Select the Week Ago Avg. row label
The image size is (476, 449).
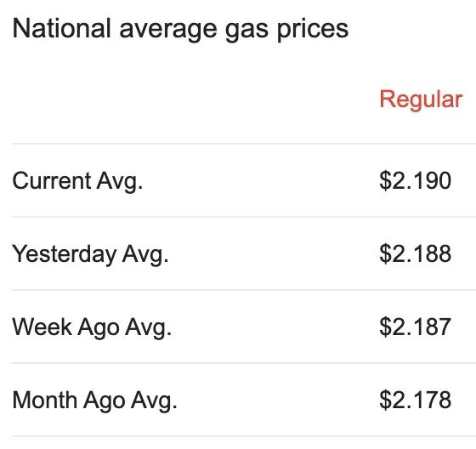[x=92, y=327]
